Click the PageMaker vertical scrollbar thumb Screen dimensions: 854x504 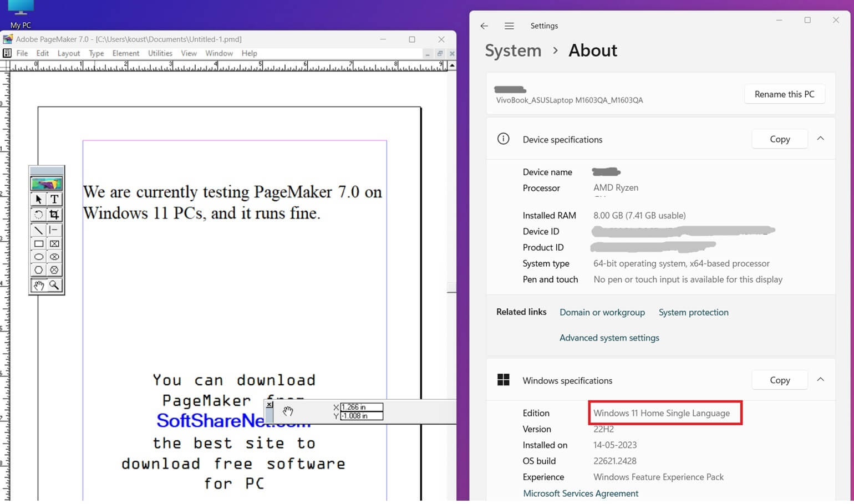click(452, 288)
